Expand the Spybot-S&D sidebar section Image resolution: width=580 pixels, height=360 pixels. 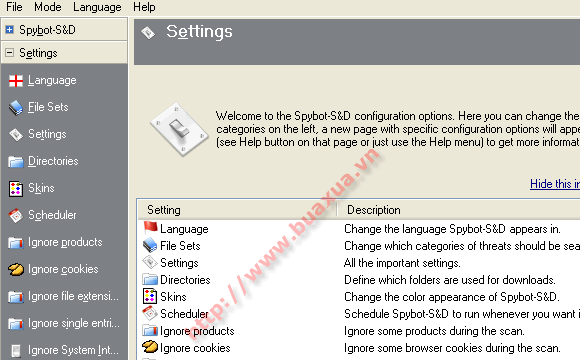point(10,29)
